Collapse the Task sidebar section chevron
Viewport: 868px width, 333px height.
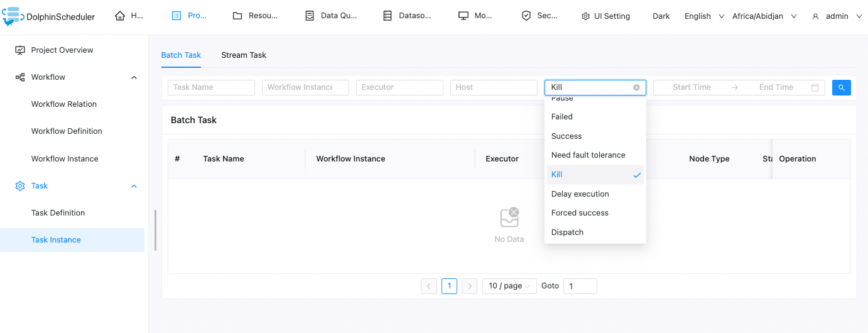[x=134, y=186]
